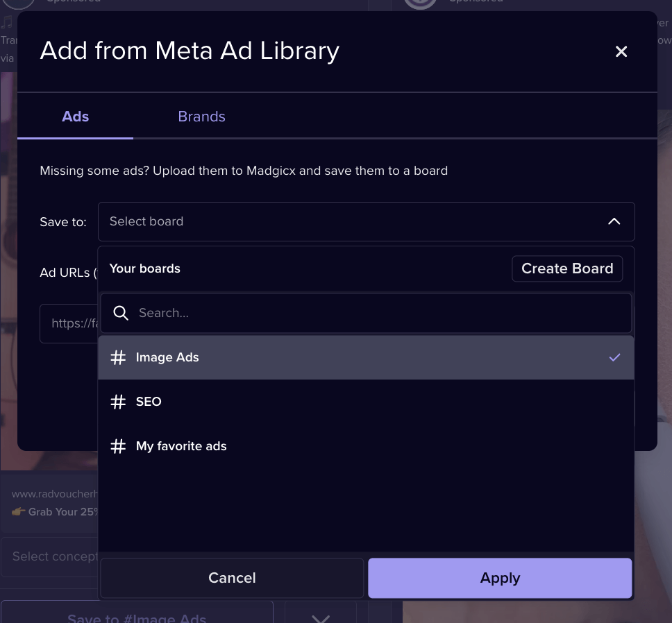Open the Select board combo box
The image size is (672, 623).
366,221
